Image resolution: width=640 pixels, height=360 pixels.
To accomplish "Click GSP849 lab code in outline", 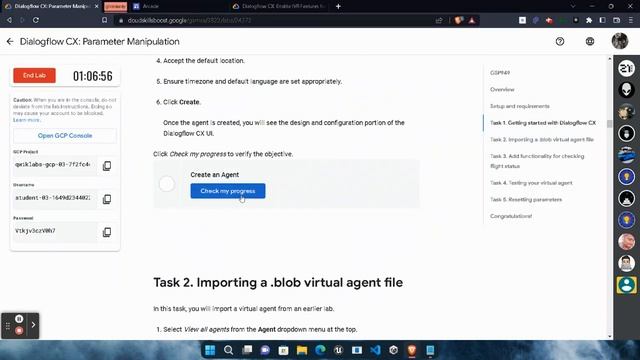I will [500, 73].
